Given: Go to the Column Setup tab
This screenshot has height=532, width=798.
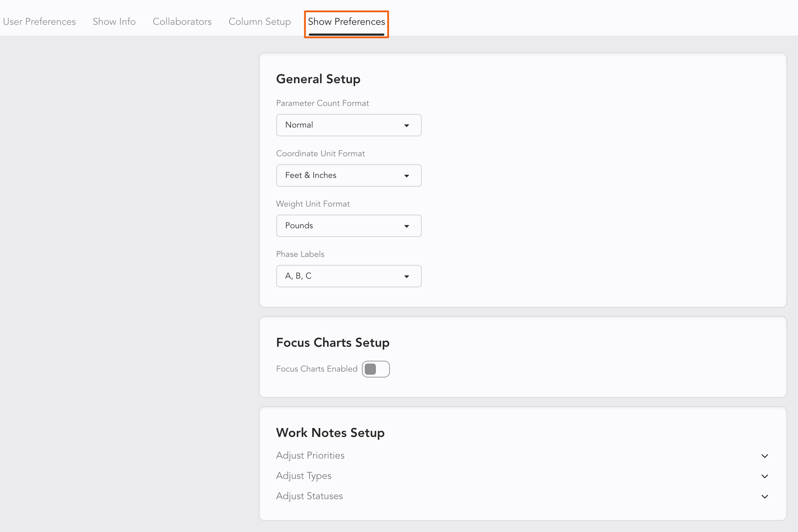Looking at the screenshot, I should [259, 22].
